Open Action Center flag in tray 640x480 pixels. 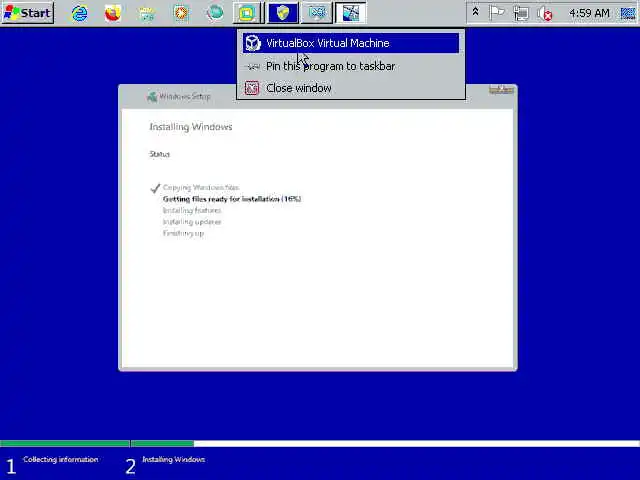[x=496, y=13]
